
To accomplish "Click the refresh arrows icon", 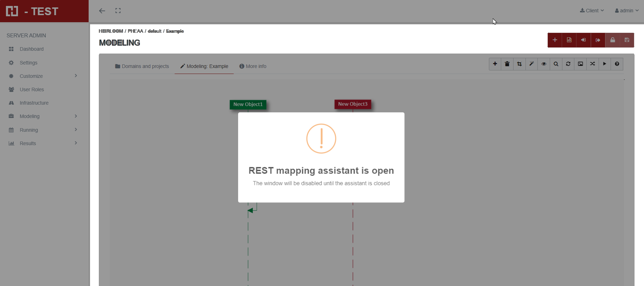I will click(568, 64).
